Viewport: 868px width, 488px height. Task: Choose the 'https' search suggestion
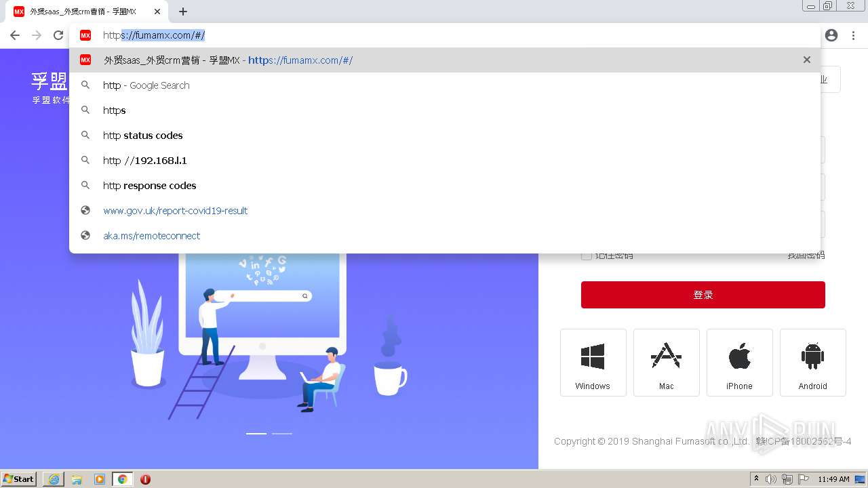(x=445, y=110)
